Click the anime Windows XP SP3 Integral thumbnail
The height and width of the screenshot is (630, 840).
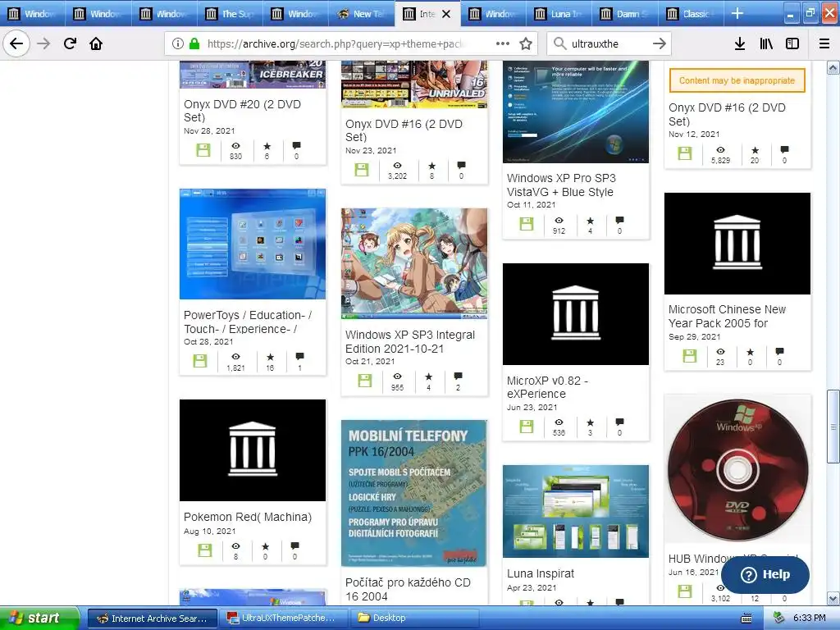pyautogui.click(x=414, y=263)
